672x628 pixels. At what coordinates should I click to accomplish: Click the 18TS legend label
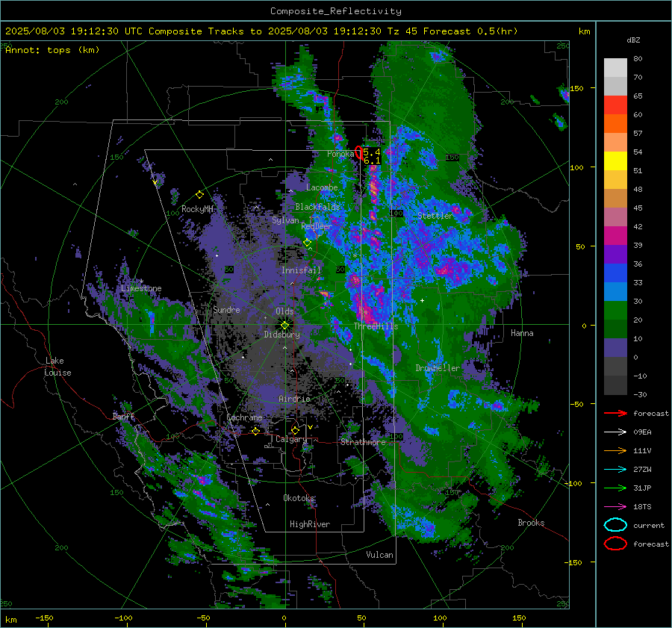coord(642,507)
